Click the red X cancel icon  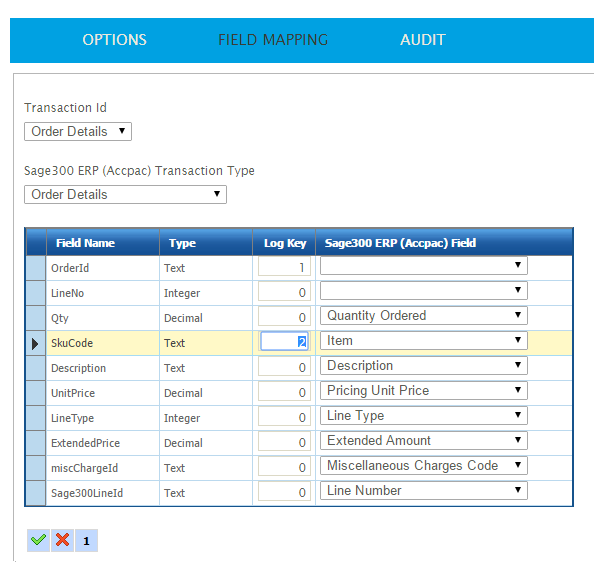[x=62, y=540]
